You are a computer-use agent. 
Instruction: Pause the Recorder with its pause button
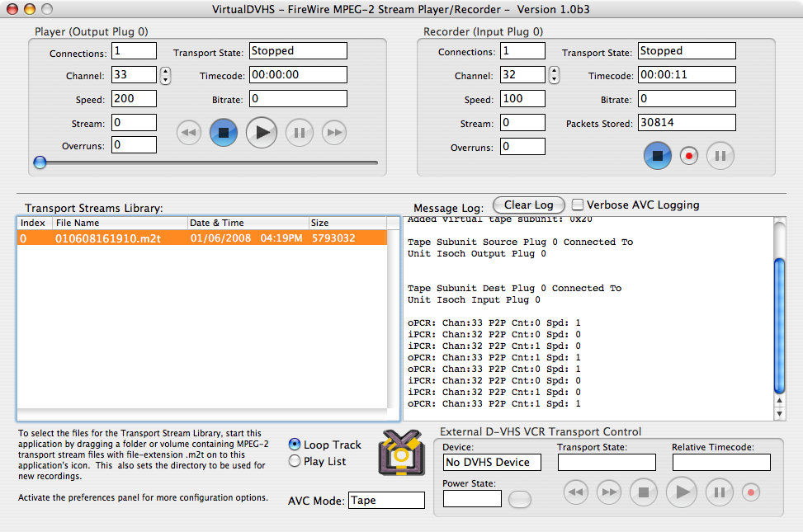click(720, 156)
